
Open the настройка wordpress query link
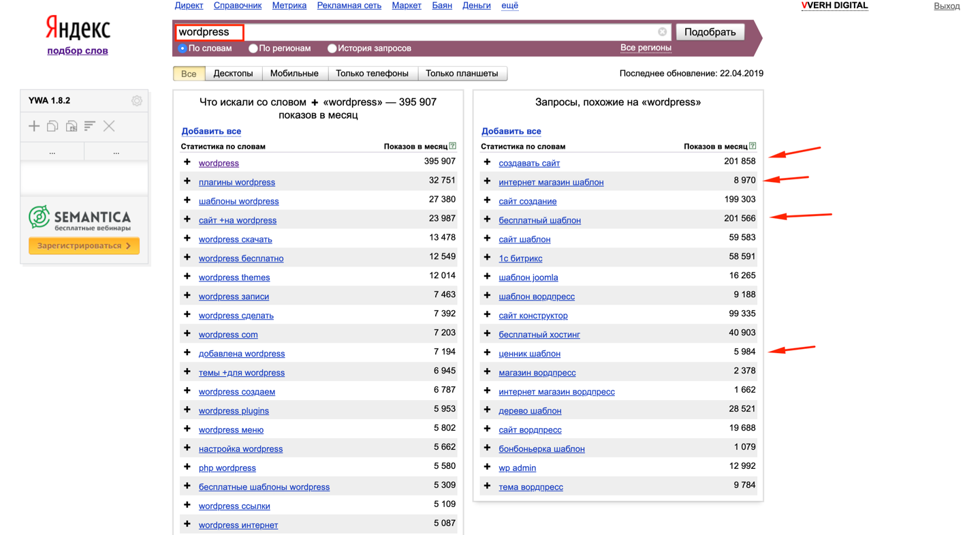[240, 449]
